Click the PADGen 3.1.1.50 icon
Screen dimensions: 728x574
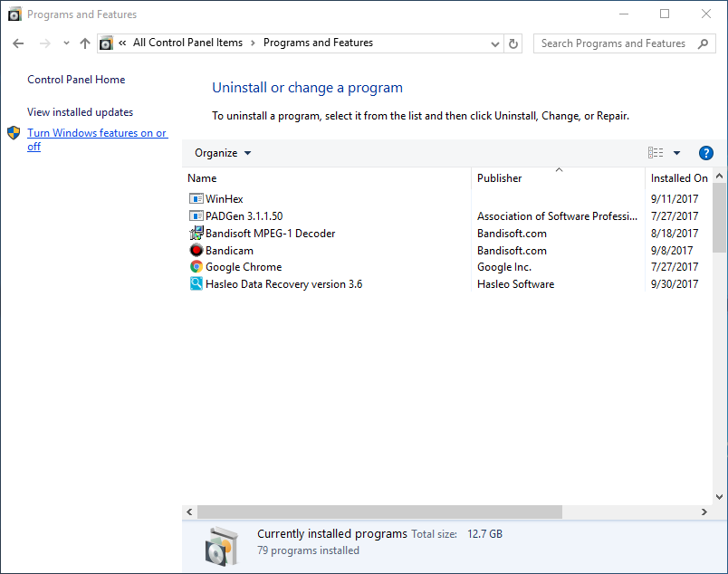click(196, 216)
